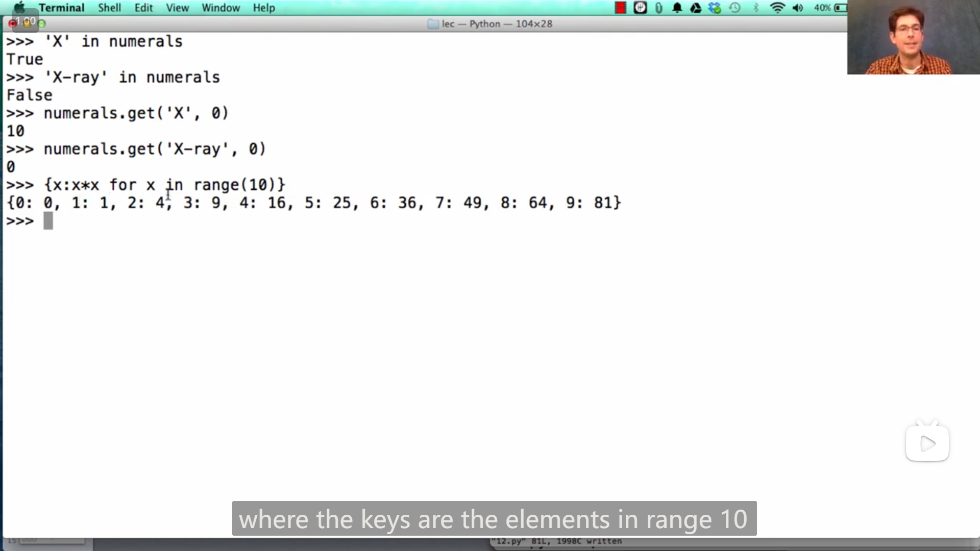This screenshot has width=980, height=551.
Task: Click the Time Machine clock icon
Action: click(735, 8)
